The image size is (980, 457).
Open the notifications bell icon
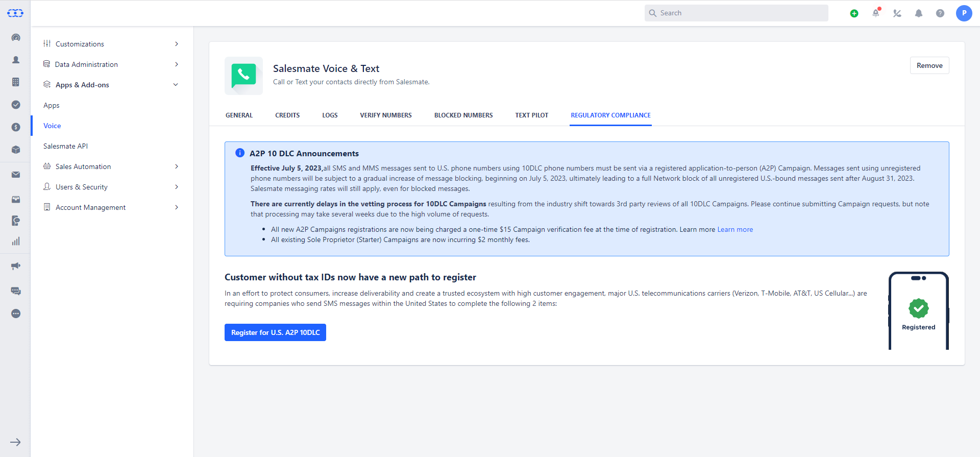coord(919,13)
